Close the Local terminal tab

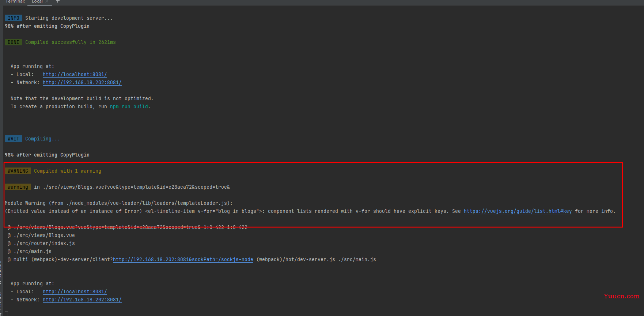pos(47,1)
